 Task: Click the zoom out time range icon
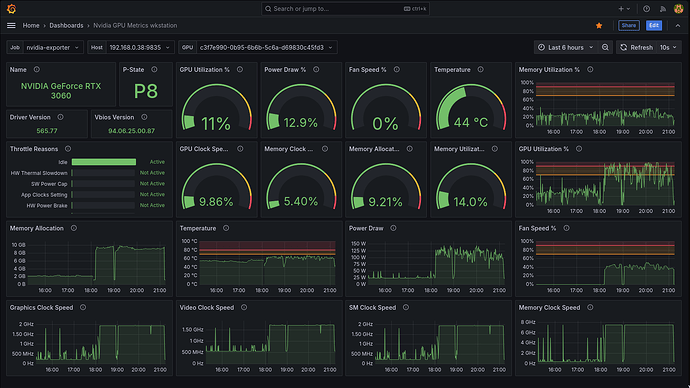605,48
